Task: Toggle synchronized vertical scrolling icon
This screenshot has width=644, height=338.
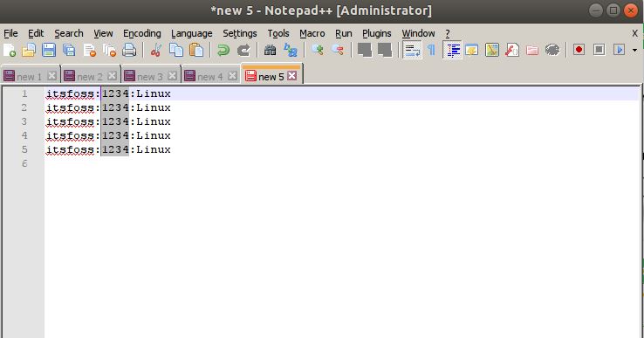Action: pos(364,50)
